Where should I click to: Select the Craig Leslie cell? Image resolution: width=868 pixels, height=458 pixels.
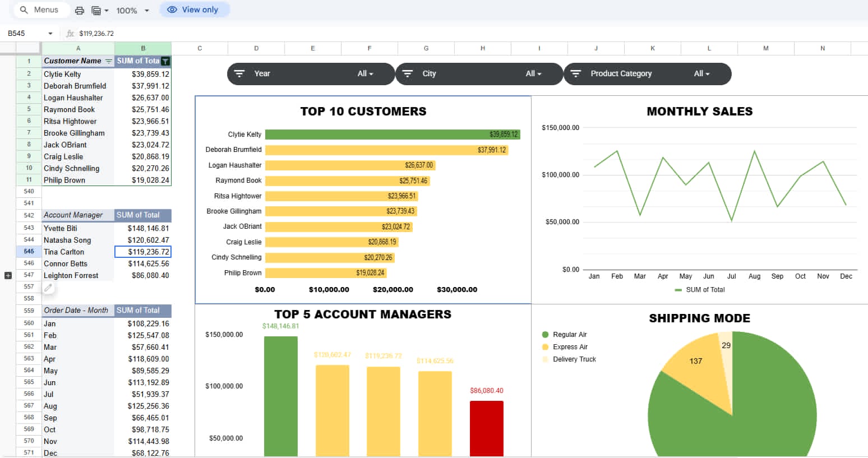click(78, 156)
